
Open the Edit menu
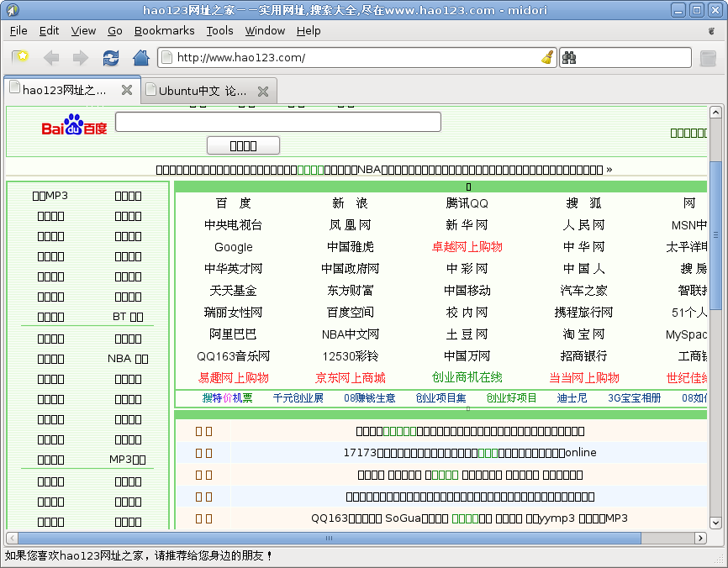coord(49,30)
